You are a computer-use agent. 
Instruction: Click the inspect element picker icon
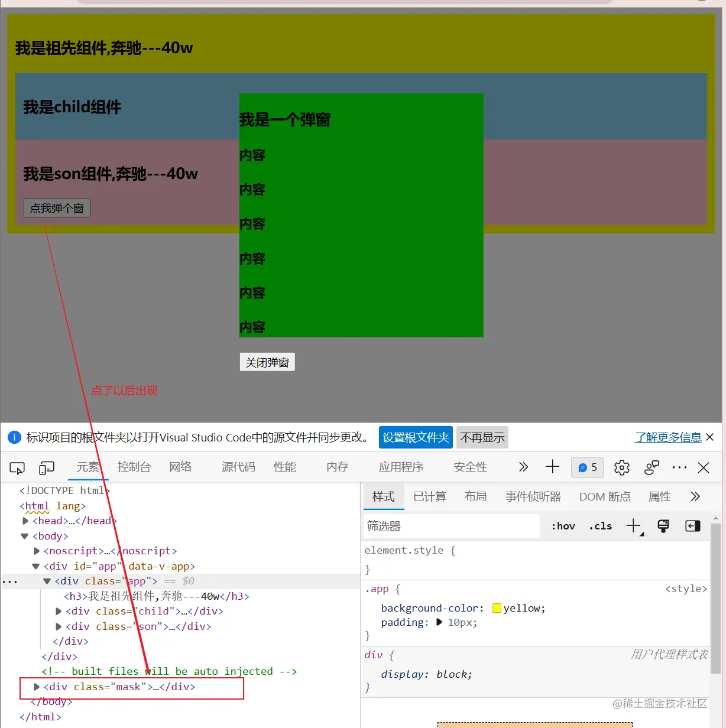click(17, 468)
